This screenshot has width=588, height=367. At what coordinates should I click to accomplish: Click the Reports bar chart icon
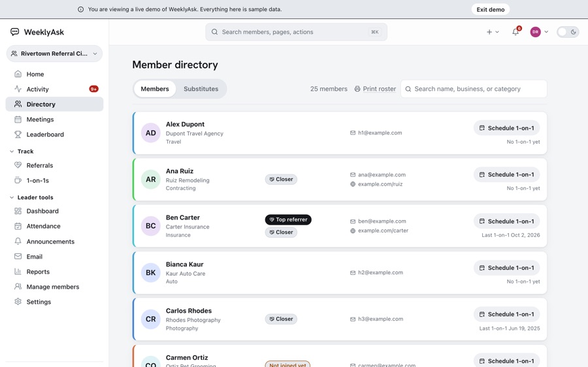[x=18, y=272]
